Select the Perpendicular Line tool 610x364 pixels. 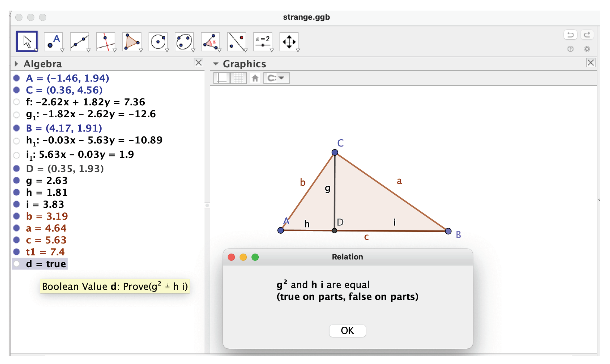(x=105, y=41)
